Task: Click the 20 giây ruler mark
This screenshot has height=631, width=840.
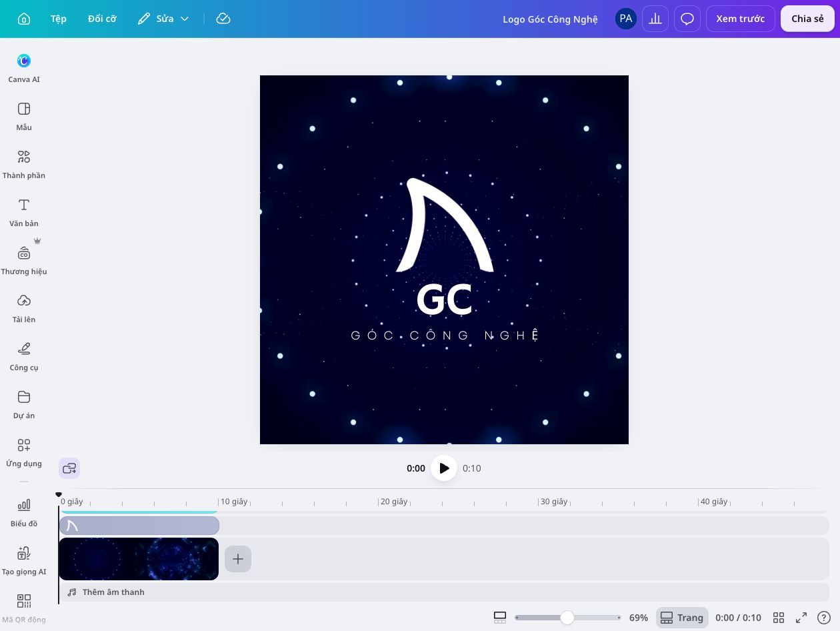Action: click(x=393, y=502)
